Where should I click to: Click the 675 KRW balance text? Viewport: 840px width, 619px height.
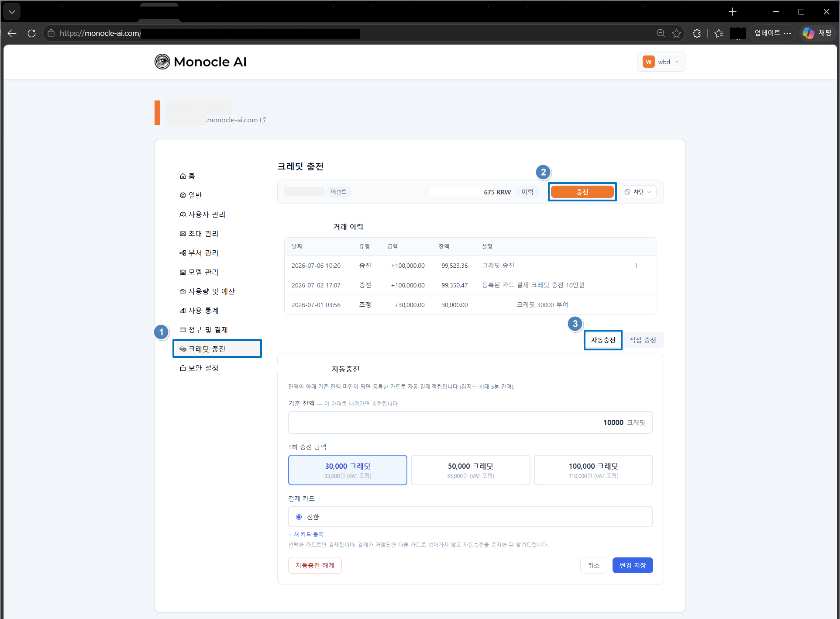point(497,192)
